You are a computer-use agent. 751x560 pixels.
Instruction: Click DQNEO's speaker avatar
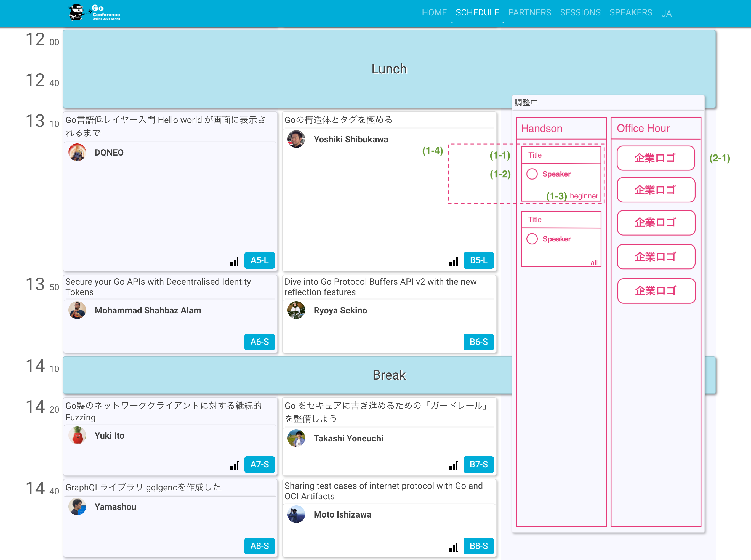(x=77, y=153)
